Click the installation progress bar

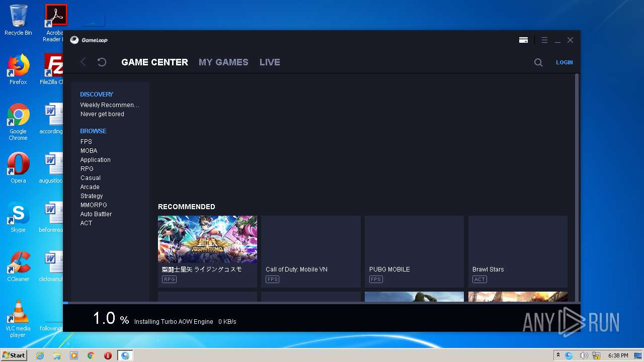click(x=321, y=303)
